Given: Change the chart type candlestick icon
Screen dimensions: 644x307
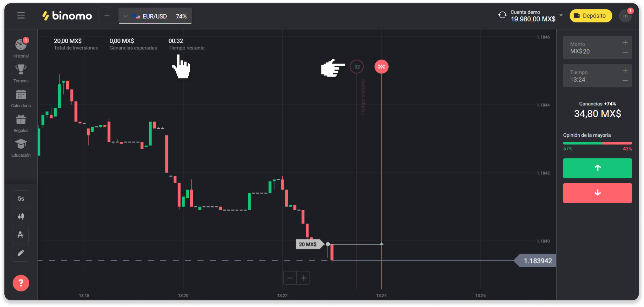Looking at the screenshot, I should [x=21, y=217].
